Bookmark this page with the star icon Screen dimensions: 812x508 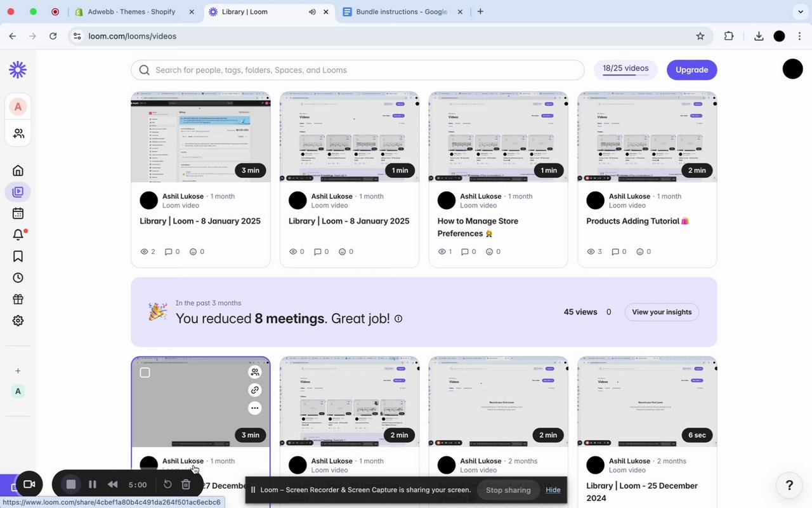click(x=700, y=36)
